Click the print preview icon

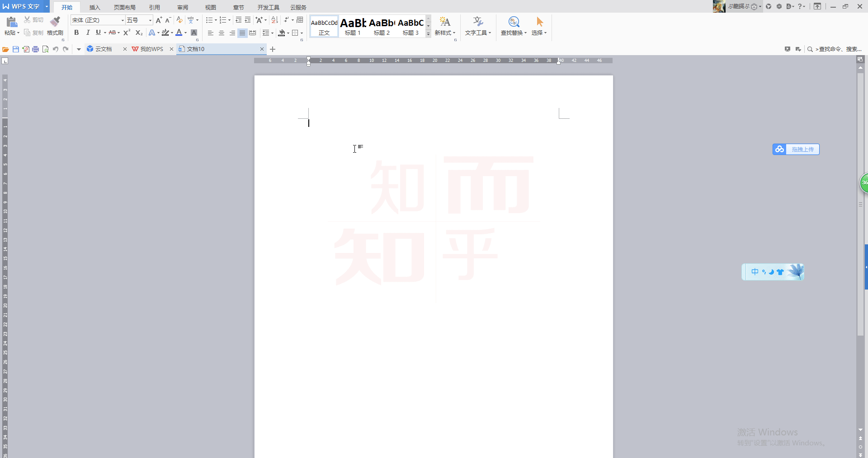click(x=45, y=49)
